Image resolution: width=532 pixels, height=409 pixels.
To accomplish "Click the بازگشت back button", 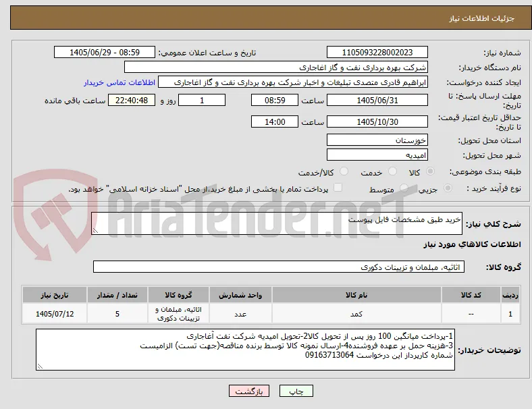I will pyautogui.click(x=249, y=391).
